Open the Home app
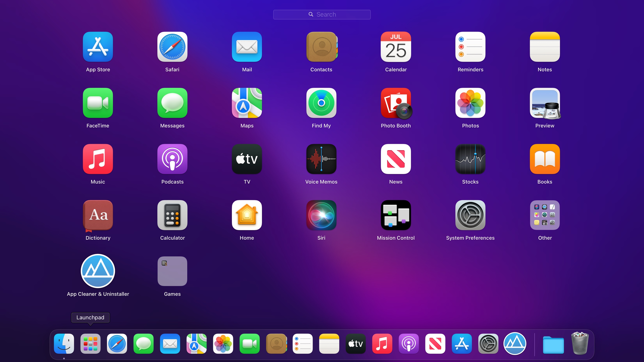The height and width of the screenshot is (362, 644). [247, 215]
